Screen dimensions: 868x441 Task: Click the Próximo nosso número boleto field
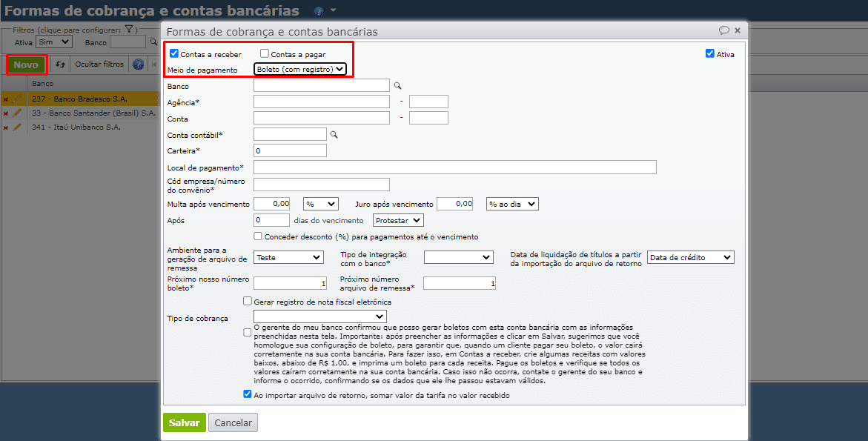290,283
